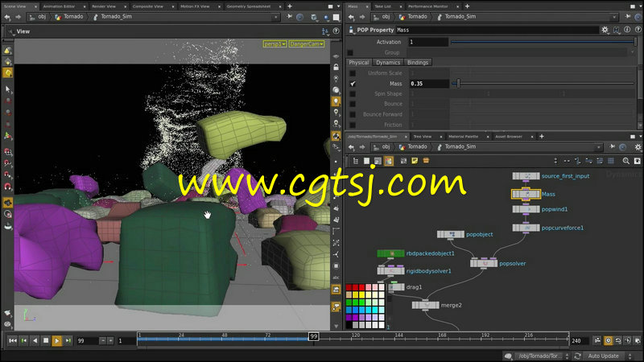Click the viewport help question icon
This screenshot has width=644, height=362.
click(x=336, y=31)
